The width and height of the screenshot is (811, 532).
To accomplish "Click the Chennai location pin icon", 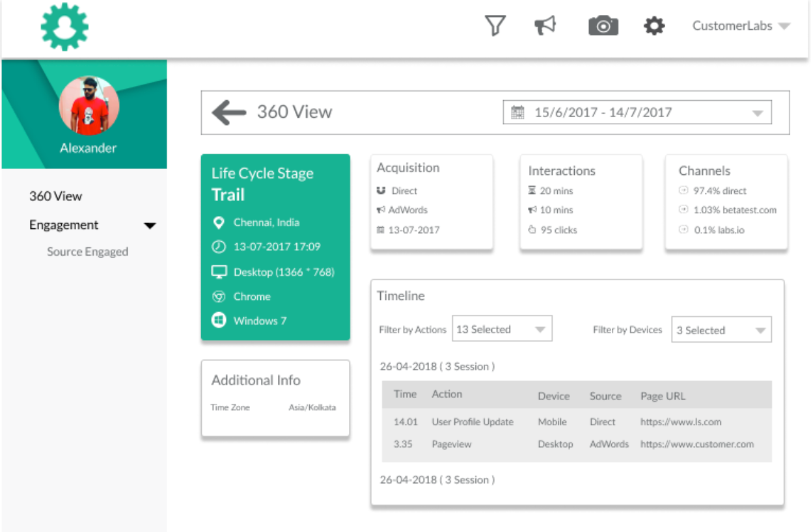I will (219, 222).
